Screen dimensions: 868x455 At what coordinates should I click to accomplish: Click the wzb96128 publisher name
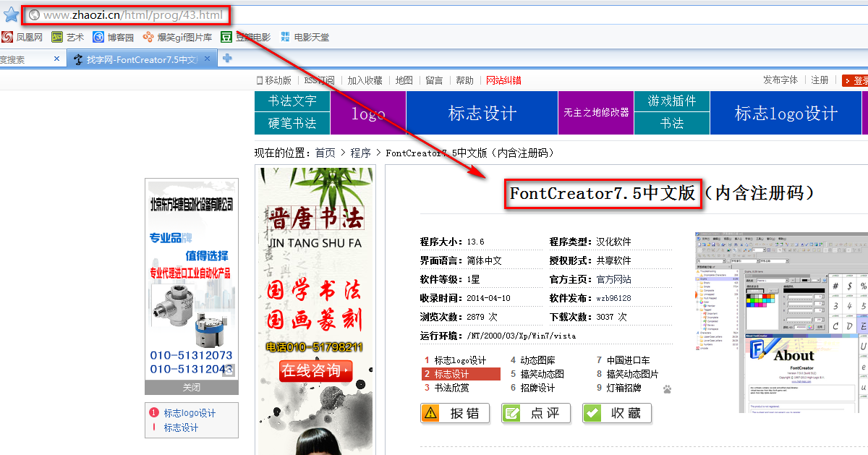[x=613, y=298]
